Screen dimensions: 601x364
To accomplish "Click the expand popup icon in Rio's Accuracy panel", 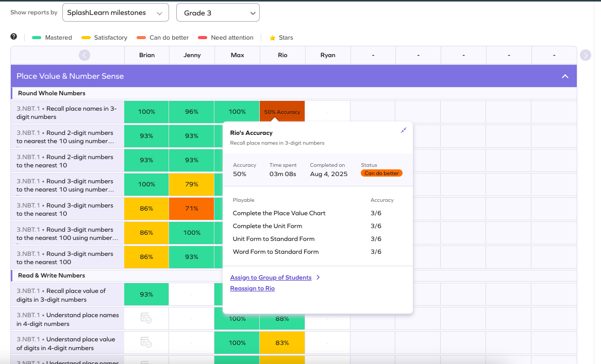I will (x=404, y=130).
